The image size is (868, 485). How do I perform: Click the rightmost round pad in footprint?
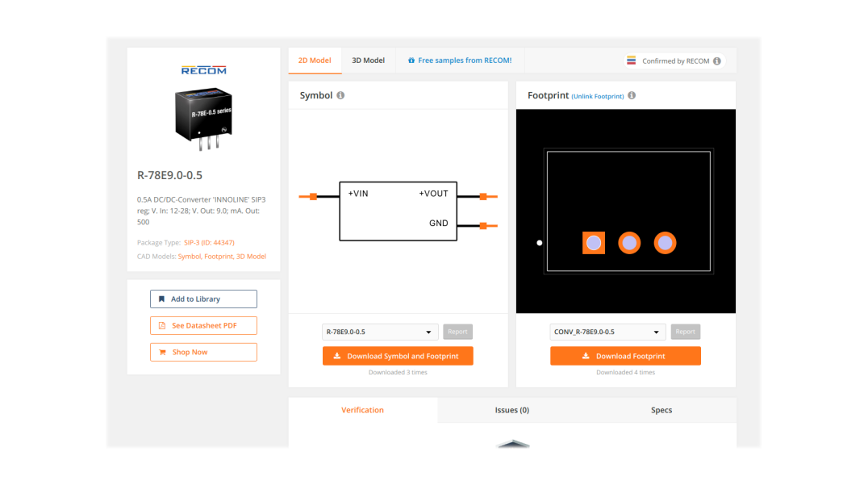665,243
